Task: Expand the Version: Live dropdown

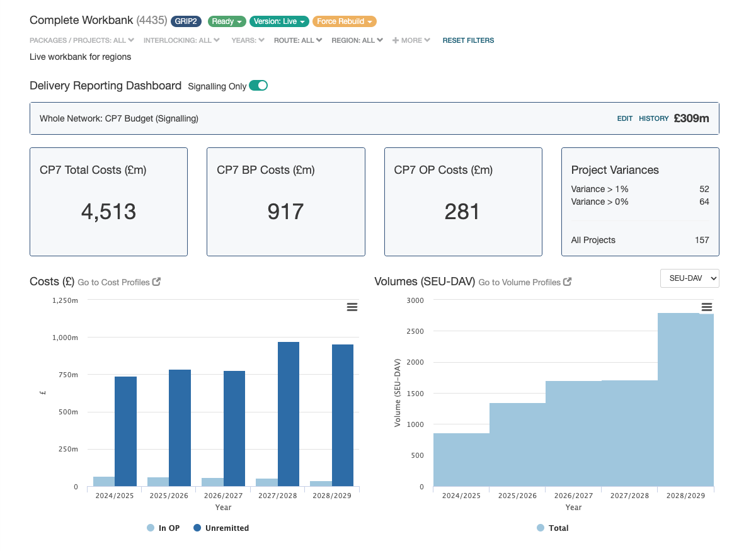Action: point(279,21)
